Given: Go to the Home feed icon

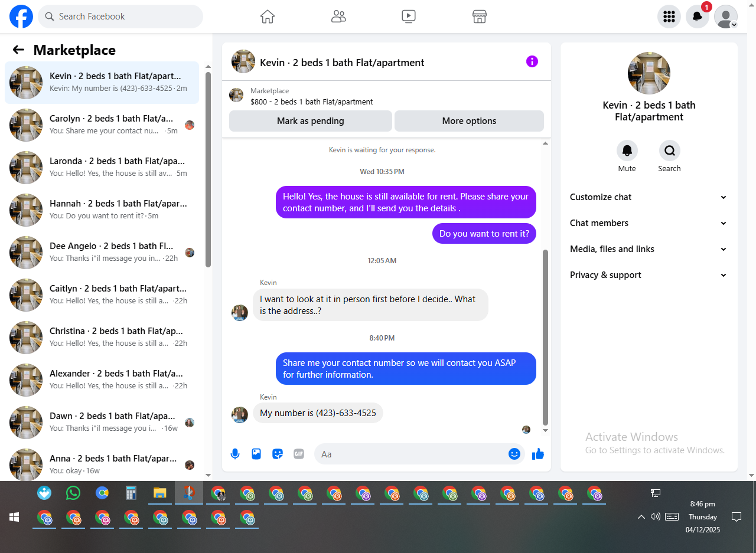Looking at the screenshot, I should [268, 17].
